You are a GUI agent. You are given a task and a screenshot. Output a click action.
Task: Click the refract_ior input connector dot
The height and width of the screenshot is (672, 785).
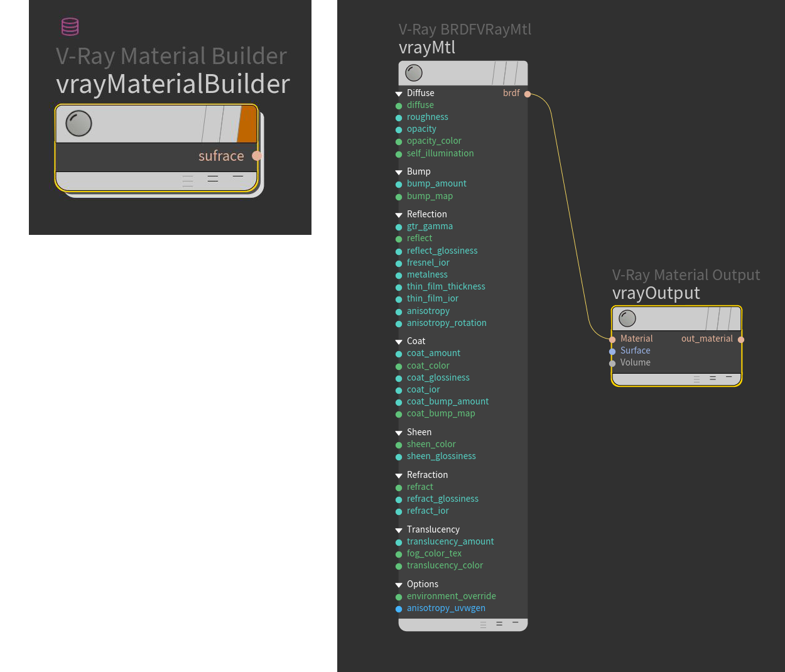(399, 512)
